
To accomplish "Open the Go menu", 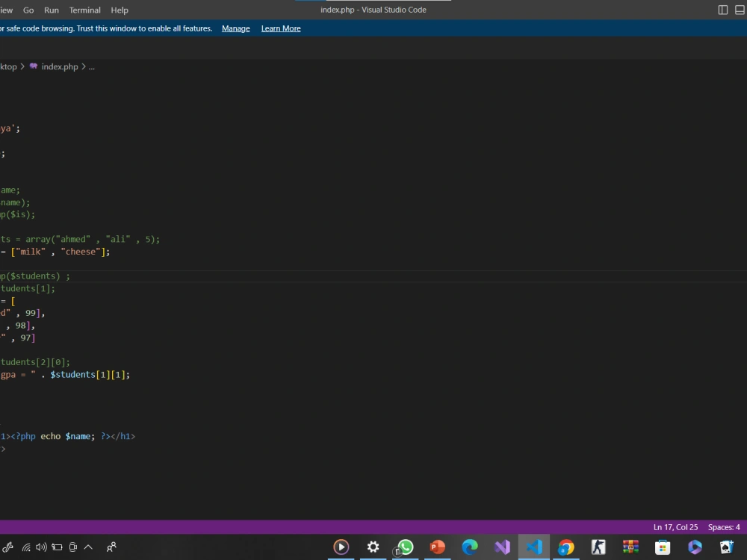I will click(28, 10).
